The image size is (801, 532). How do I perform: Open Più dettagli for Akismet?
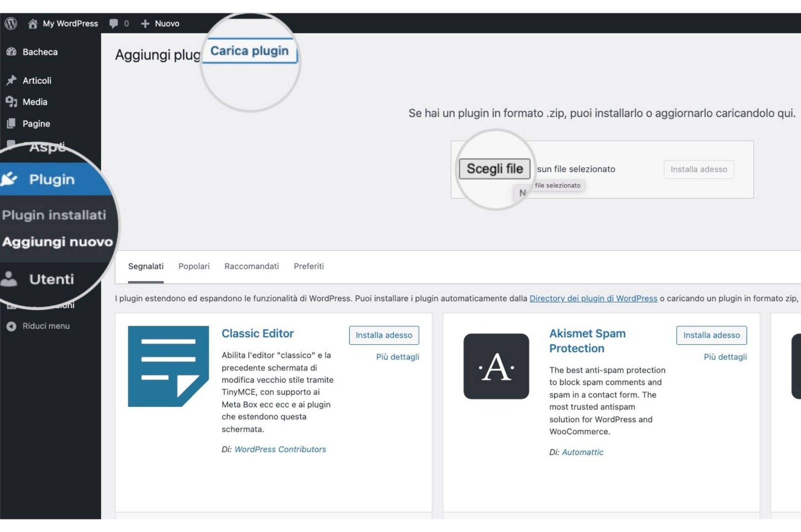725,357
